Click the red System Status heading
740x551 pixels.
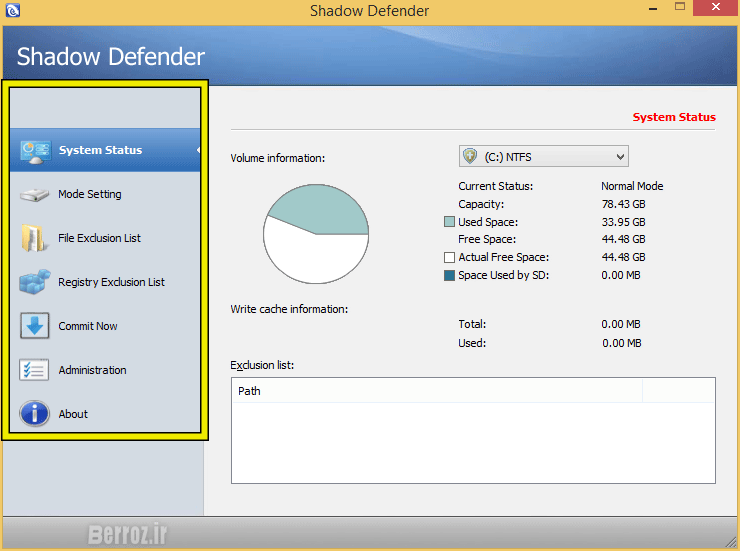coord(674,117)
